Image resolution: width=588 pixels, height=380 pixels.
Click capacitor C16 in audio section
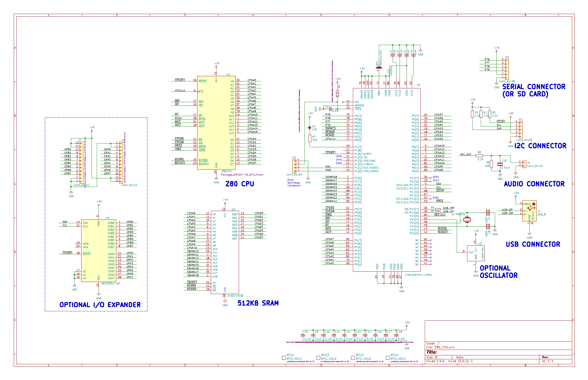(x=500, y=164)
